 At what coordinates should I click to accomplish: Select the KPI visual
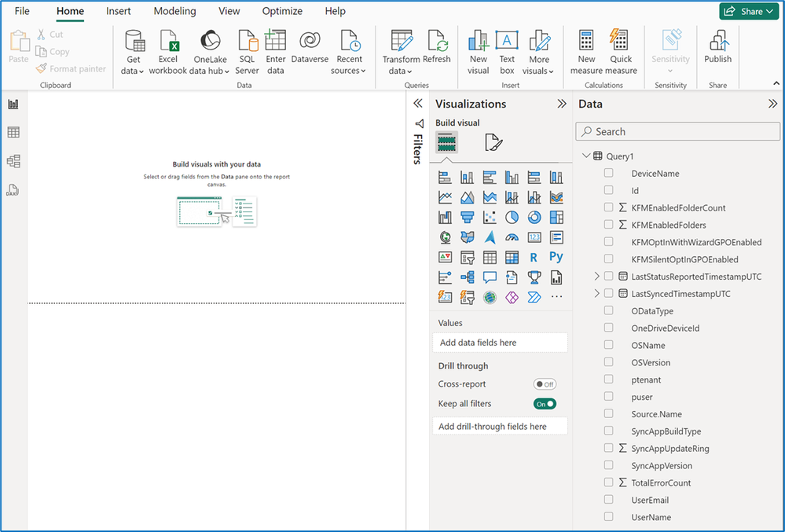point(445,257)
